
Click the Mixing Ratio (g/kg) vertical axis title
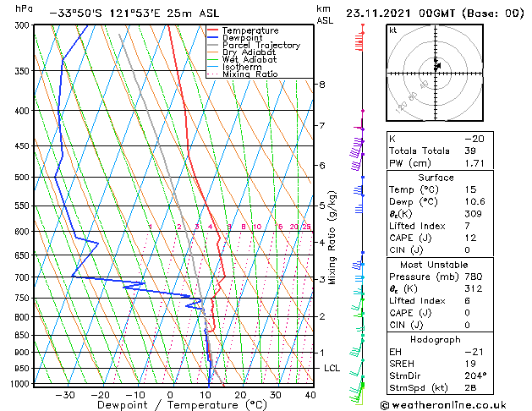click(x=332, y=238)
